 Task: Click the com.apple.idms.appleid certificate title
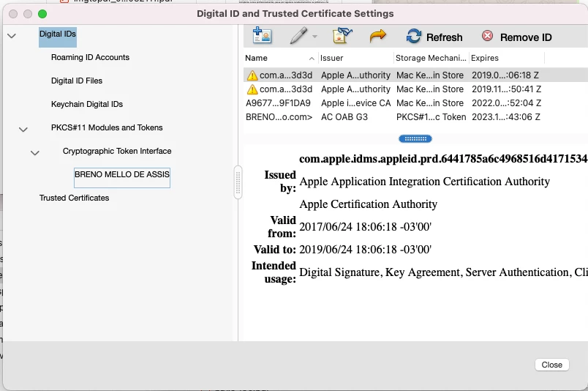coord(443,159)
